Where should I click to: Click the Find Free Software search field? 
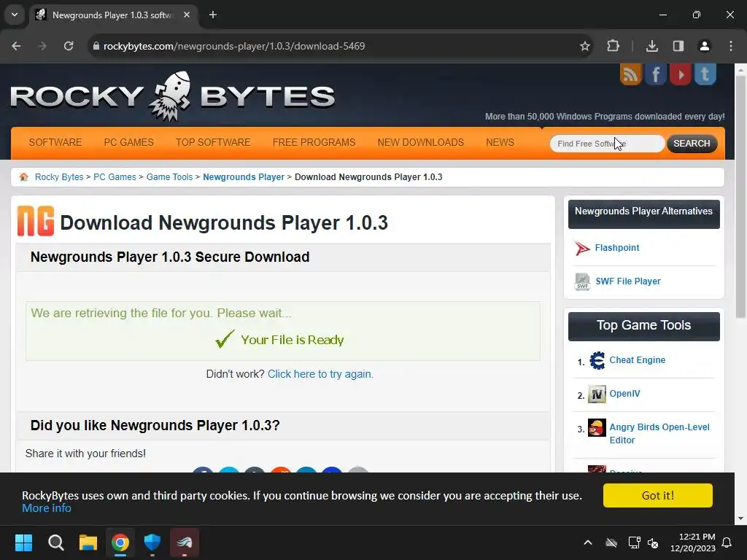(x=607, y=144)
